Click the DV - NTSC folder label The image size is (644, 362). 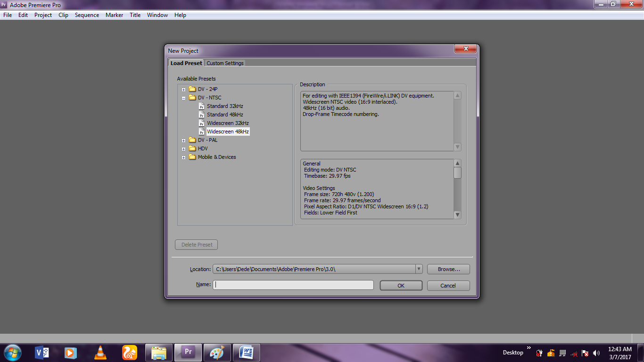209,98
